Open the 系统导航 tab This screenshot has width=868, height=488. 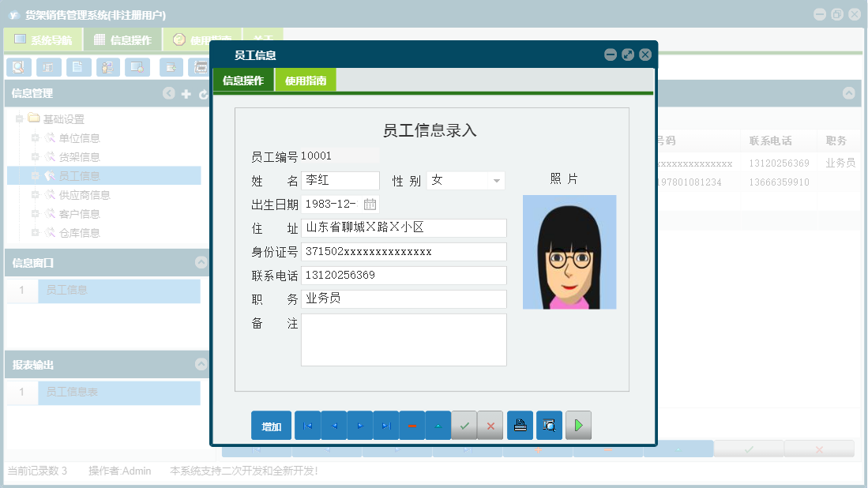pos(44,38)
